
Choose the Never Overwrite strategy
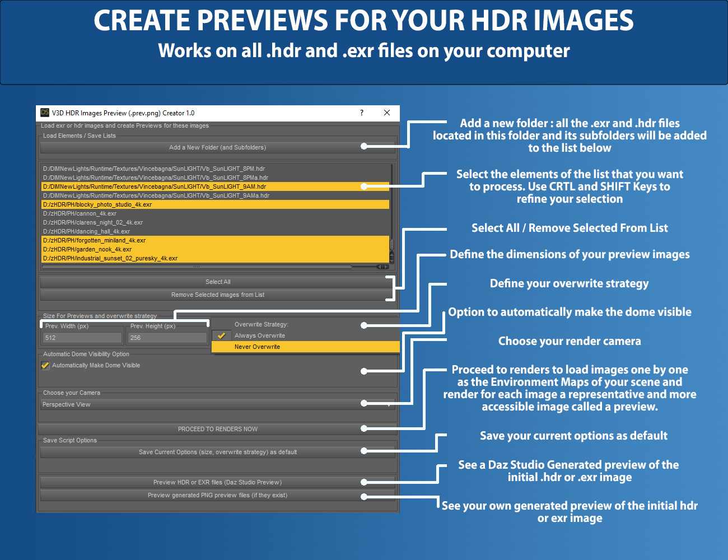click(257, 347)
